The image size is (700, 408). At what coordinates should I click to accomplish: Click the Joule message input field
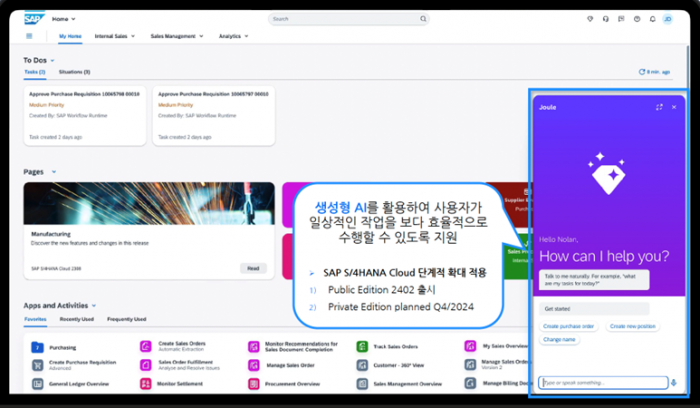click(x=603, y=383)
